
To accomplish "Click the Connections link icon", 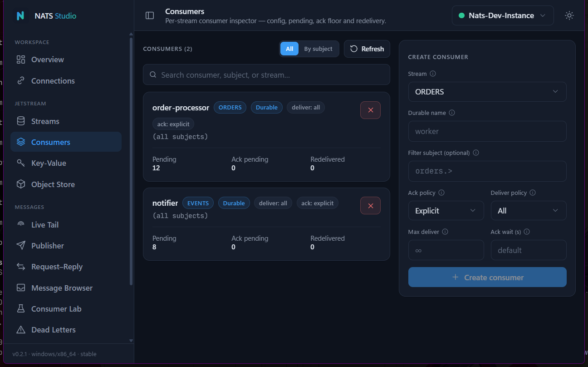I will pos(21,81).
